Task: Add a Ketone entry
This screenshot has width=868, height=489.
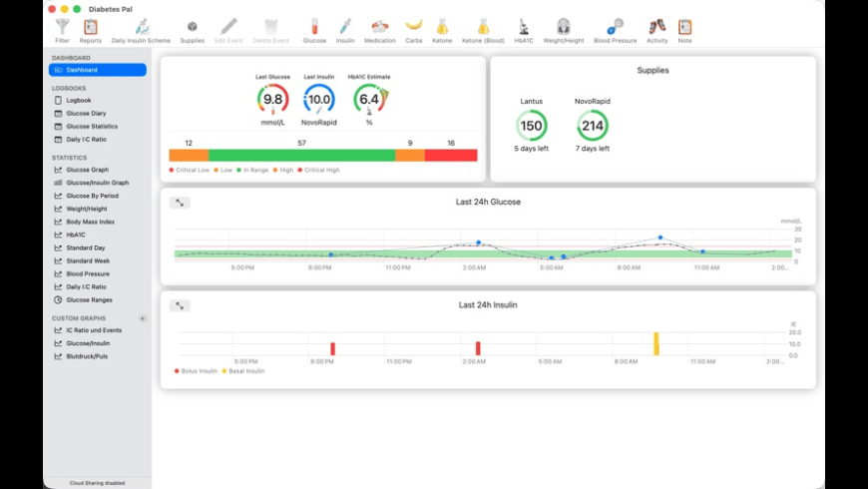Action: tap(442, 31)
